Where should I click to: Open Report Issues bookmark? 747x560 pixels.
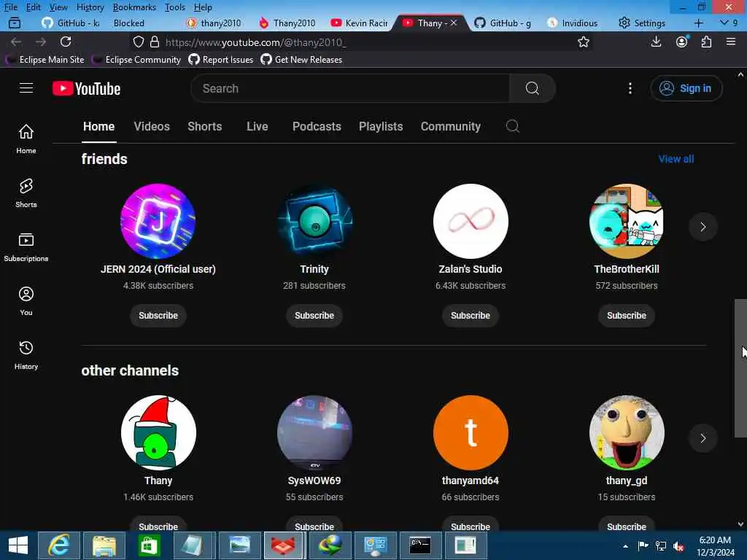pos(221,60)
